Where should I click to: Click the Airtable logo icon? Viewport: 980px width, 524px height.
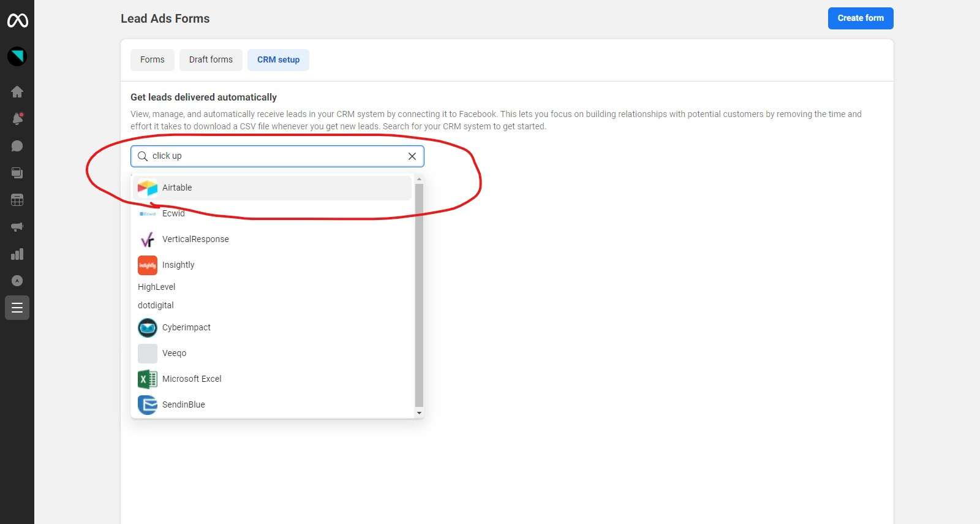click(x=148, y=188)
